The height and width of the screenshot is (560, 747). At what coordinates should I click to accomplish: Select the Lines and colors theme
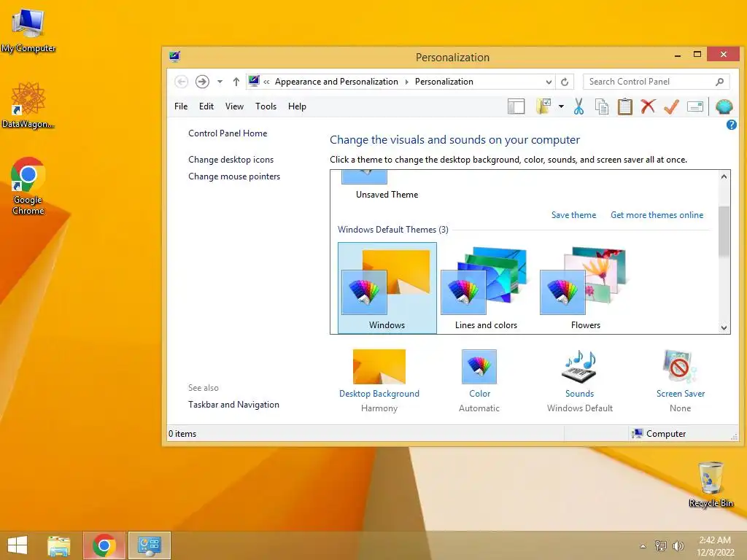point(486,287)
